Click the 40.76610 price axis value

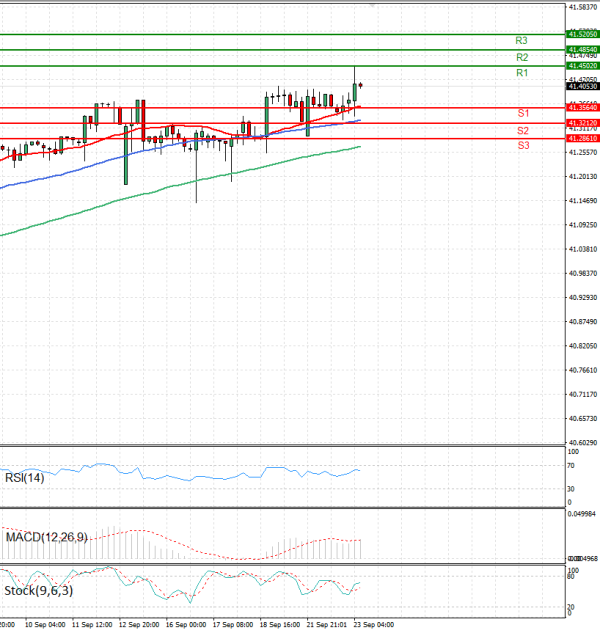pyautogui.click(x=583, y=371)
